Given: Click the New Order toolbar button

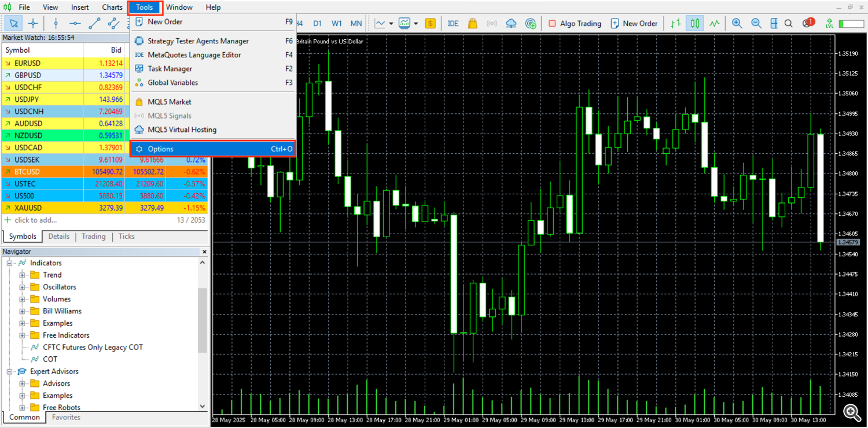Looking at the screenshot, I should tap(634, 24).
